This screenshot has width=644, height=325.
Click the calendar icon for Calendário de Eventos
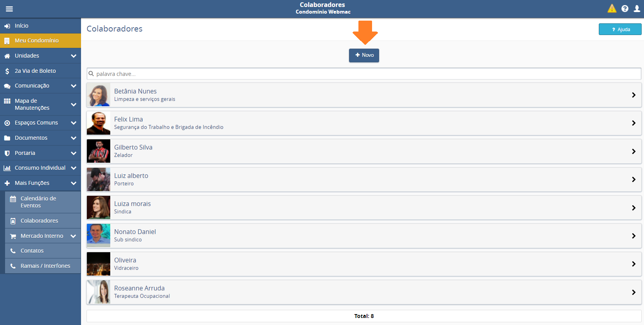coord(13,199)
